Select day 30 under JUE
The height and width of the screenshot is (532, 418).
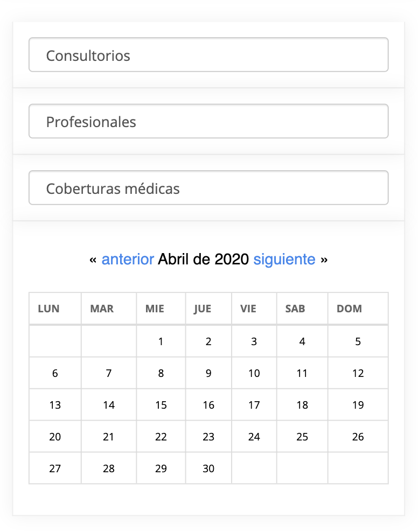(x=208, y=468)
